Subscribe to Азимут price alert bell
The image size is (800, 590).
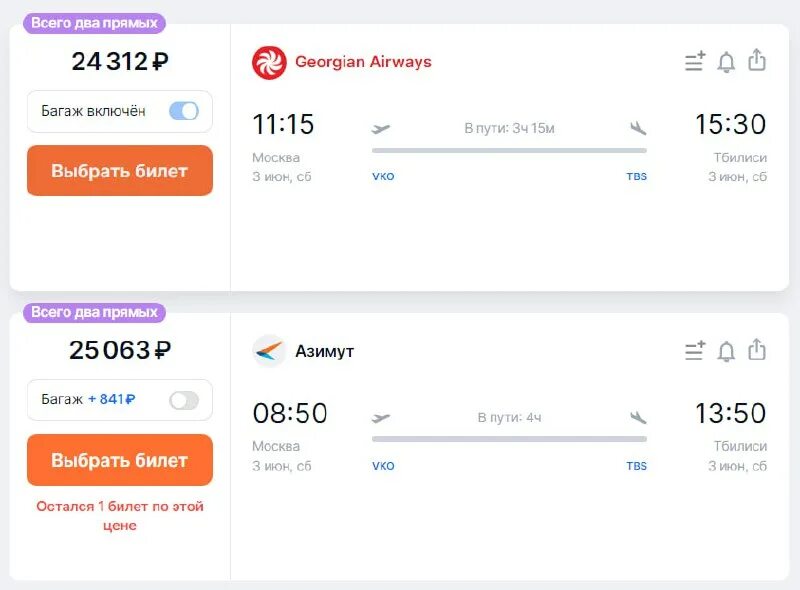pos(726,351)
